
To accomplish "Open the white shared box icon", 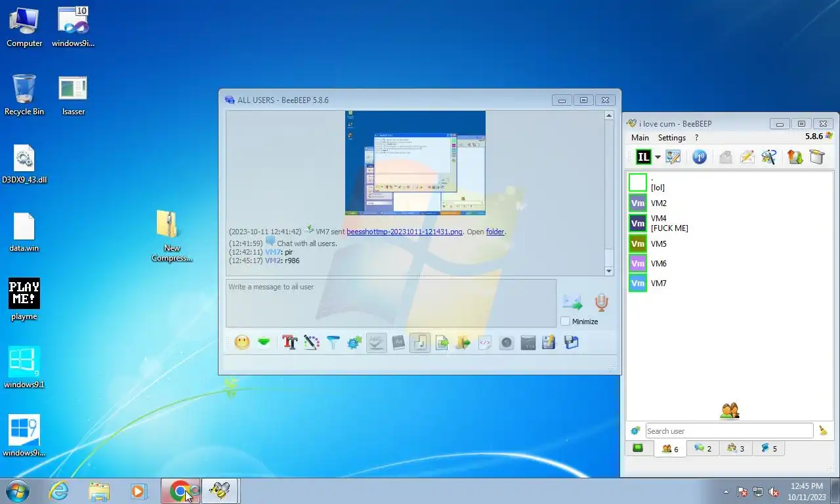I will (816, 157).
